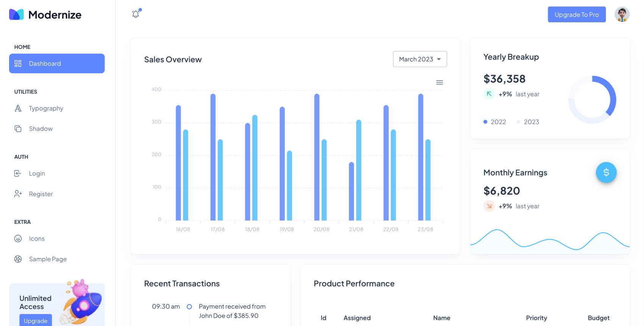Expand the March 2023 dropdown

pyautogui.click(x=420, y=59)
